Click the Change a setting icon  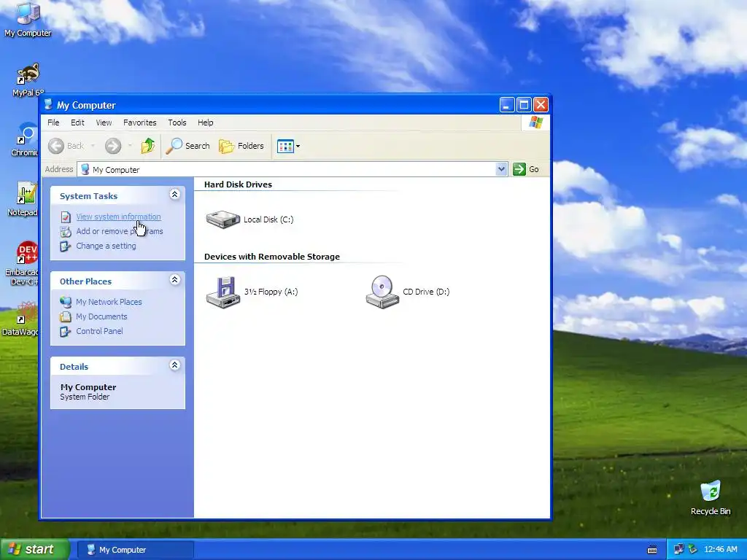(x=65, y=246)
